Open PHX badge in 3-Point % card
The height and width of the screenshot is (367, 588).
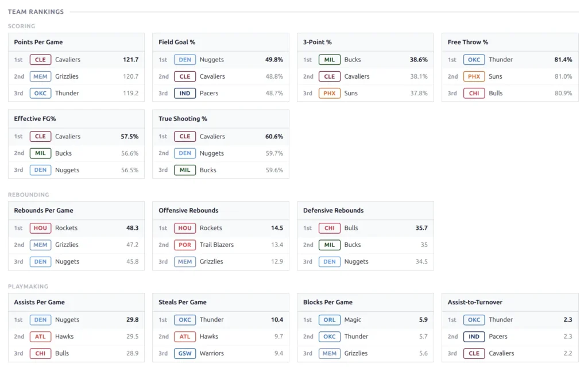tap(330, 93)
